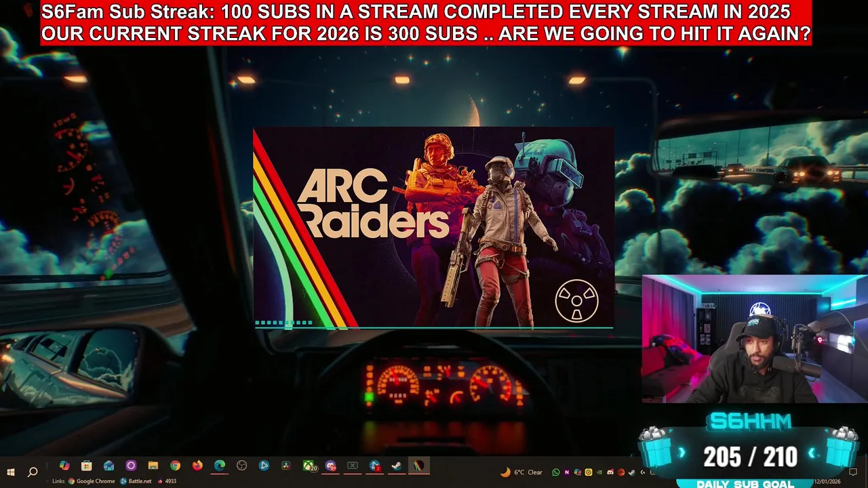Click the 205 / 210 sub goal counter
Screen dimensions: 868x488
[x=750, y=457]
